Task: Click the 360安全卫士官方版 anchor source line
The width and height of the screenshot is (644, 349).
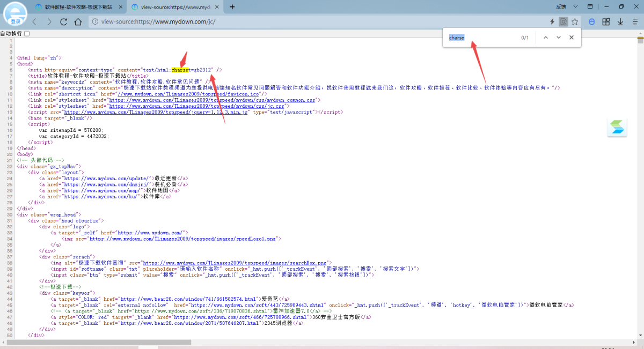Action: [x=211, y=317]
